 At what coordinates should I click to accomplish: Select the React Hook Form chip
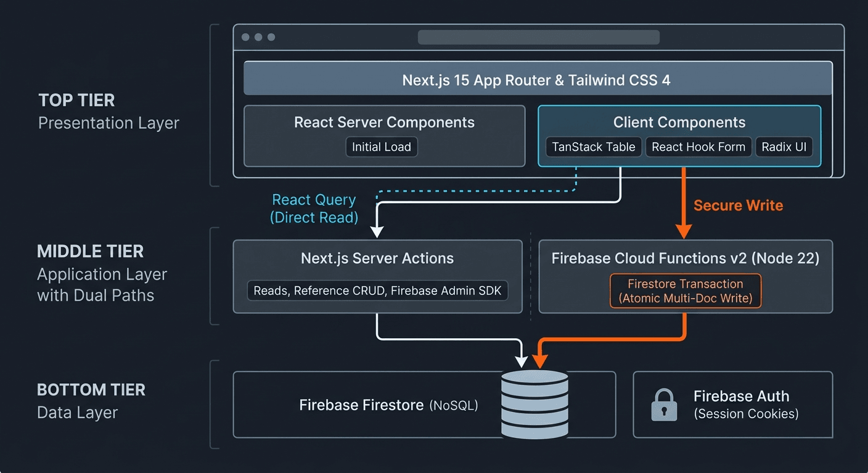[x=698, y=147]
